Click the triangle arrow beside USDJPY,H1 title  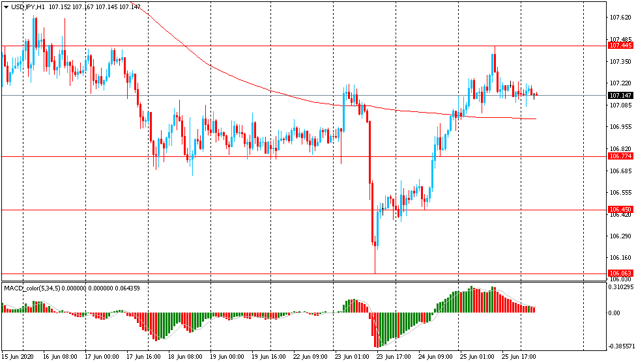tap(6, 7)
